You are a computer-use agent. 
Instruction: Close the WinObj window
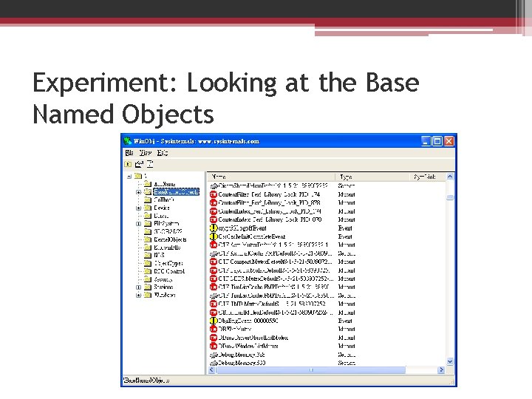(449, 141)
